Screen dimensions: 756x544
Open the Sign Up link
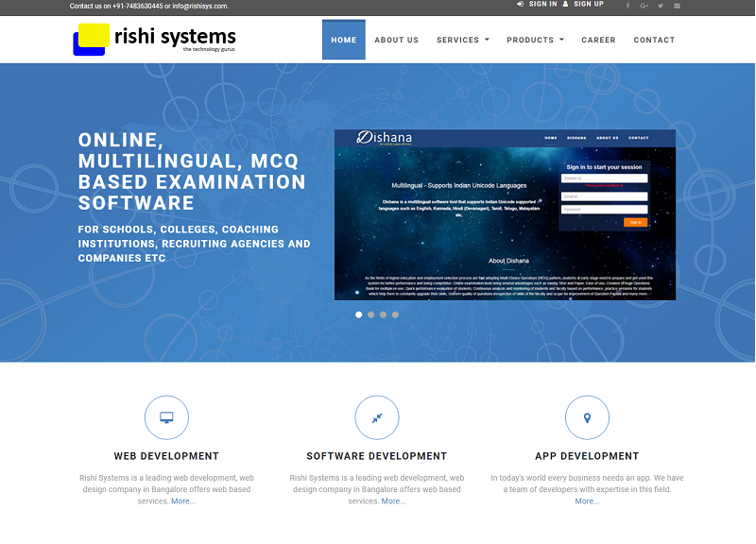pos(583,4)
